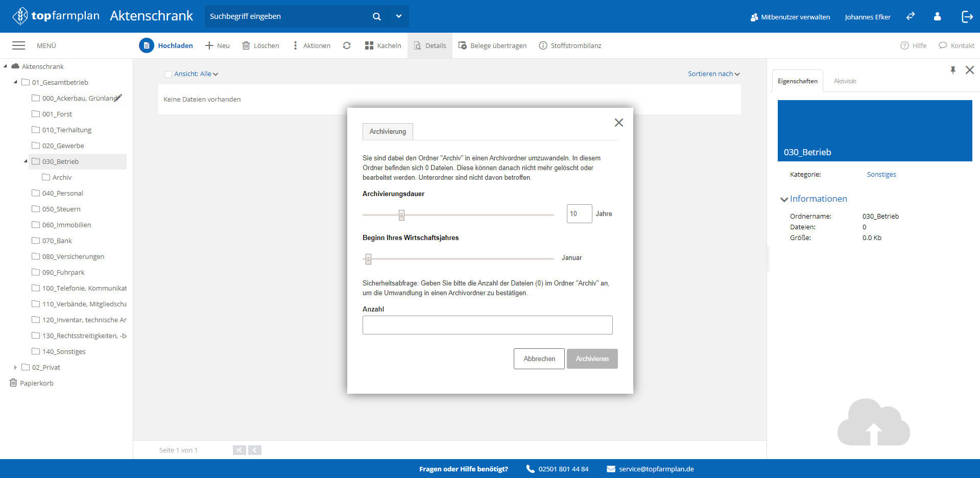980x478 pixels.
Task: Click the cloud upload icon
Action: coord(874,422)
